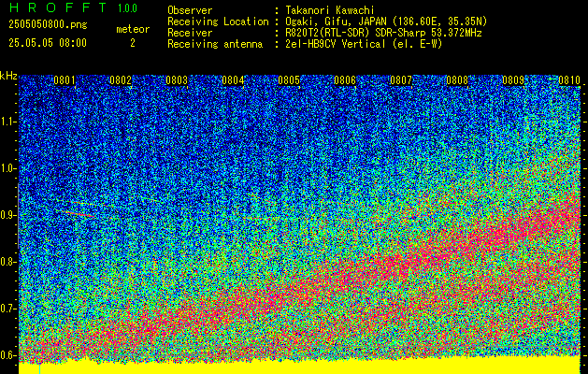Image resolution: width=588 pixels, height=374 pixels.
Task: Click the Receiving Location label
Action: (218, 22)
